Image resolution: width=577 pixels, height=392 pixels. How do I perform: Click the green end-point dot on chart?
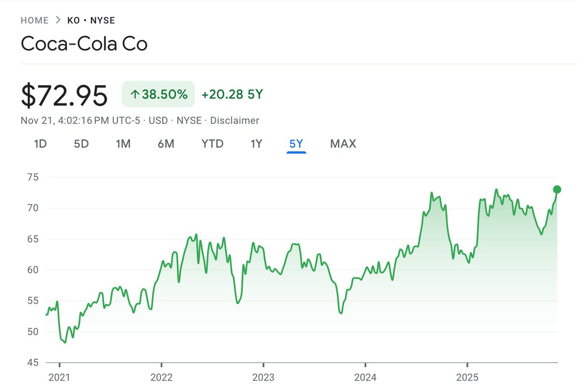(557, 189)
